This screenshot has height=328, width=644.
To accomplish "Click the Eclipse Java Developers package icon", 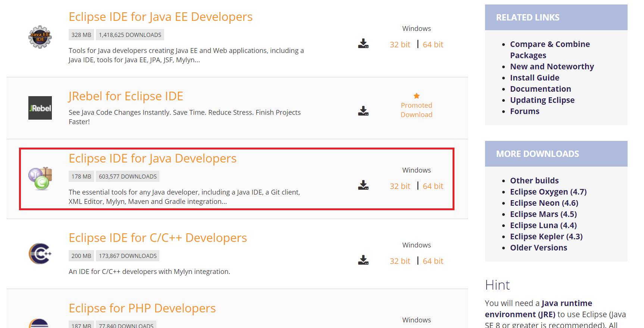I will tap(40, 179).
